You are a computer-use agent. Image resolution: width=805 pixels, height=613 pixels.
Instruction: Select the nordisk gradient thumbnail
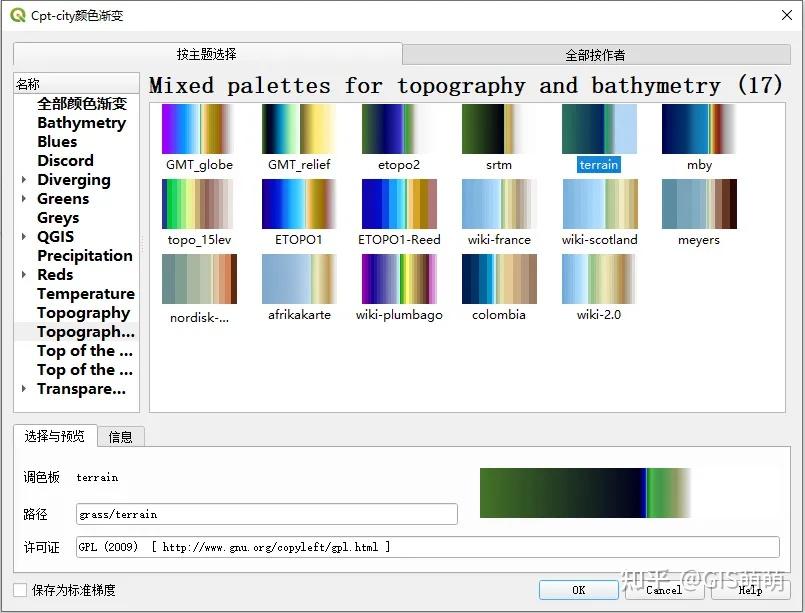pyautogui.click(x=199, y=279)
